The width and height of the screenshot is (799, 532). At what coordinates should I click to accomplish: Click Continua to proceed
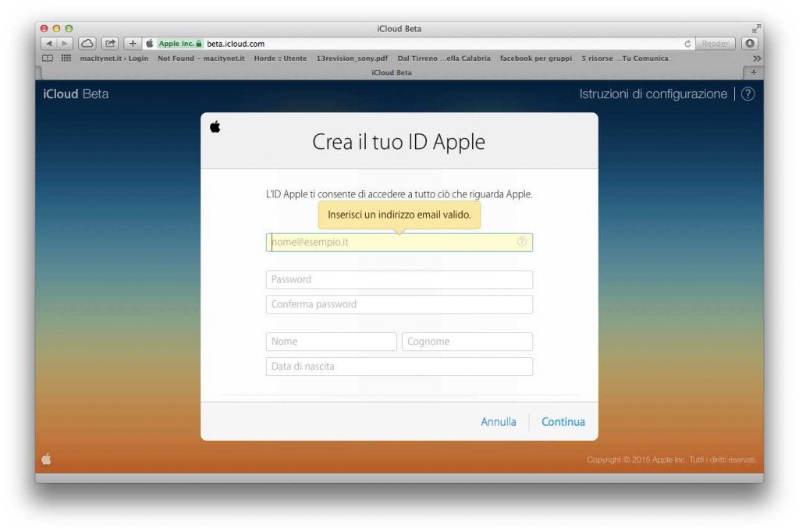click(x=563, y=421)
